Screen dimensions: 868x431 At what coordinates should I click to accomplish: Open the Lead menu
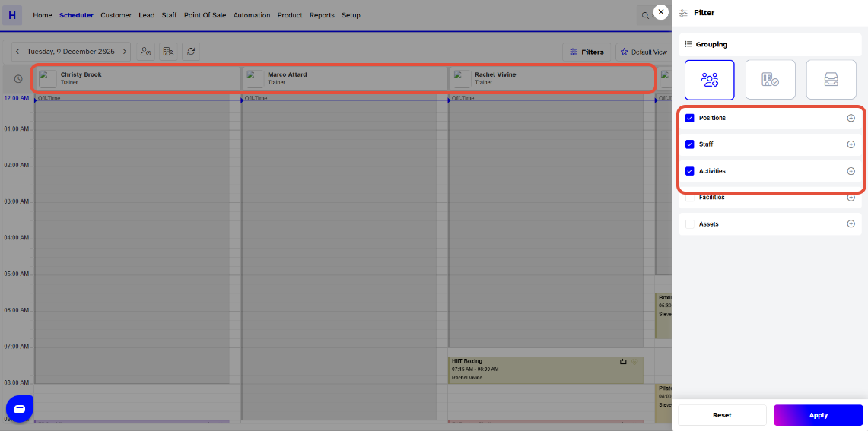[146, 15]
